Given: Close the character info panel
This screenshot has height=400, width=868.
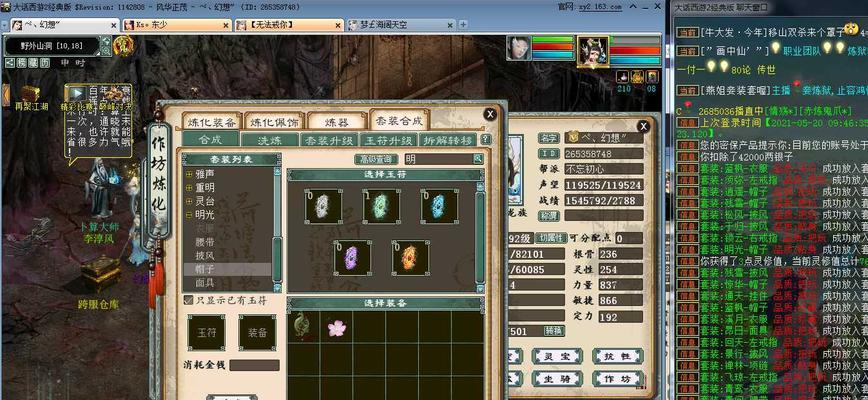Looking at the screenshot, I should click(x=643, y=126).
